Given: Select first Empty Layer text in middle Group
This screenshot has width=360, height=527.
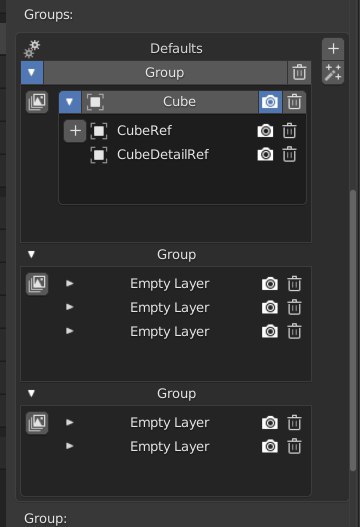Looking at the screenshot, I should 170,284.
